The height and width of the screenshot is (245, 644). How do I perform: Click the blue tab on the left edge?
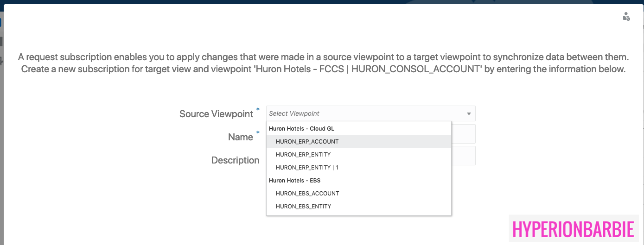[x=1, y=22]
